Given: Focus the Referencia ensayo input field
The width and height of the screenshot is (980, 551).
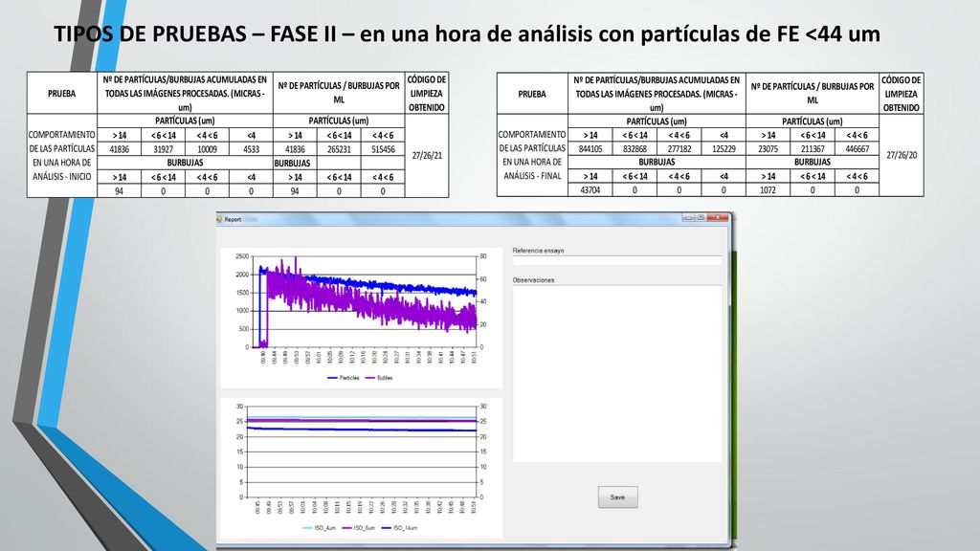Looking at the screenshot, I should point(617,260).
